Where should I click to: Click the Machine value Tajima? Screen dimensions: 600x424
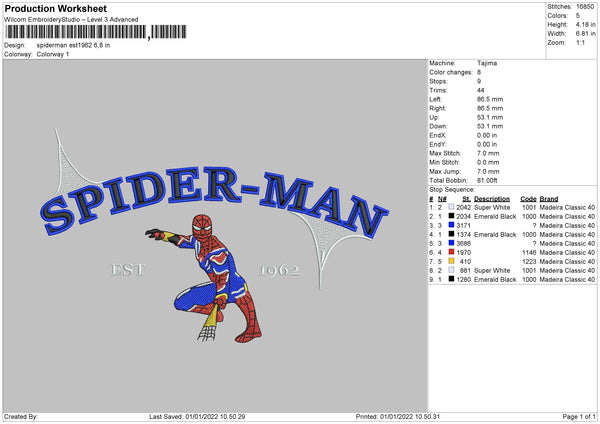[x=487, y=63]
